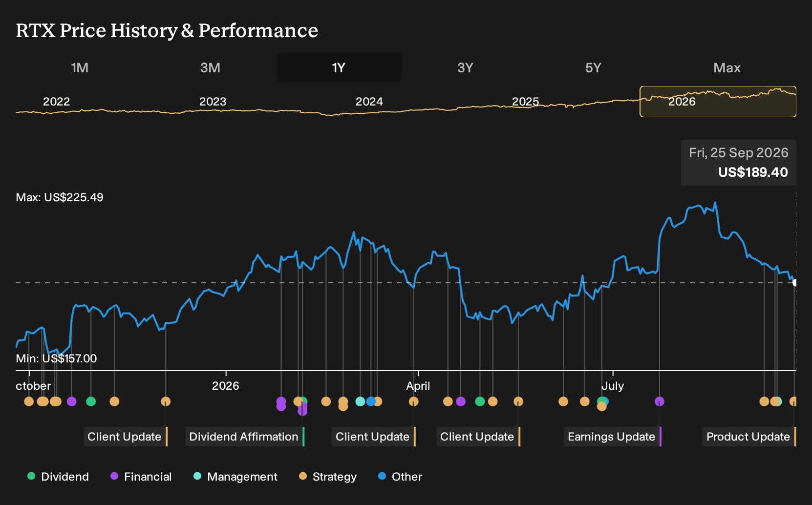Jump to 2024 on the overview mini chart
Image resolution: width=812 pixels, height=505 pixels.
pos(369,102)
